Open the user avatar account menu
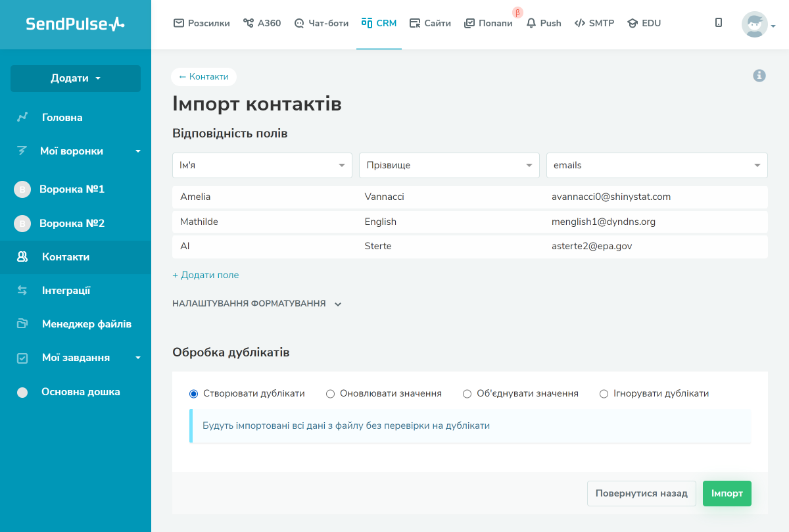This screenshot has height=532, width=789. [x=757, y=25]
